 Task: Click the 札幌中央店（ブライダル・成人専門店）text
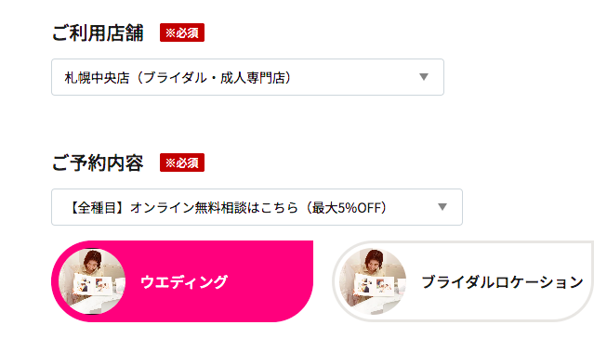point(178,78)
